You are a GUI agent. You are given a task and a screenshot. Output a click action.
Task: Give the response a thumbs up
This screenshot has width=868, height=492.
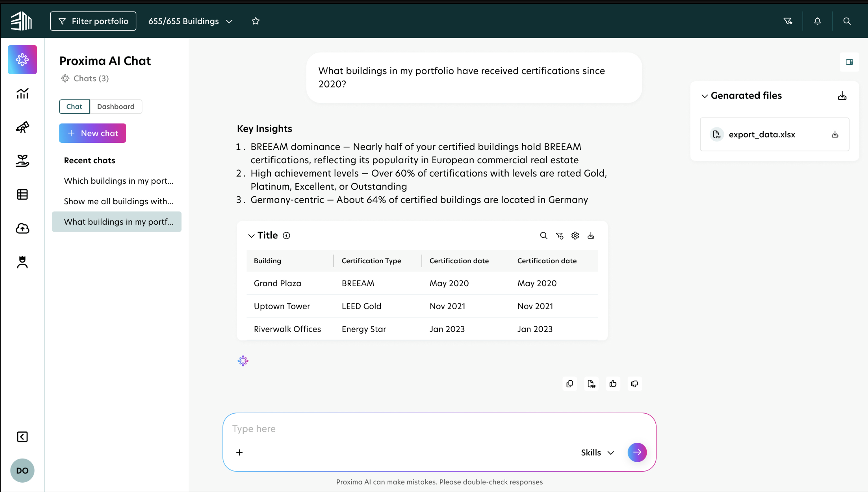(x=613, y=384)
